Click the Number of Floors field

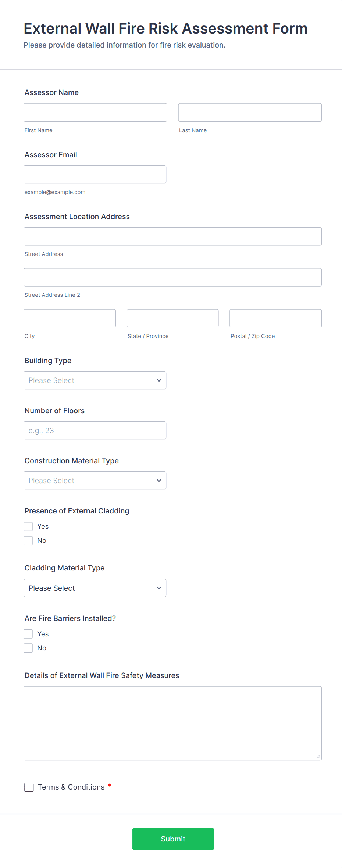95,430
